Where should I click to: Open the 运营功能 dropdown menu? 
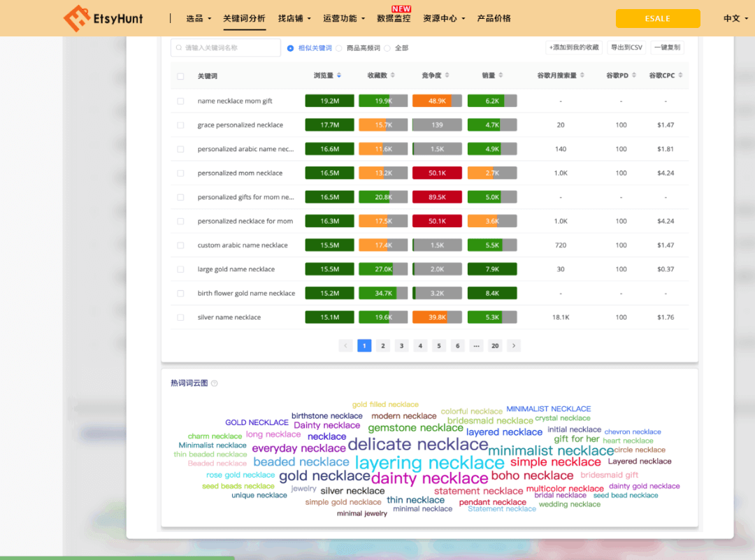345,18
